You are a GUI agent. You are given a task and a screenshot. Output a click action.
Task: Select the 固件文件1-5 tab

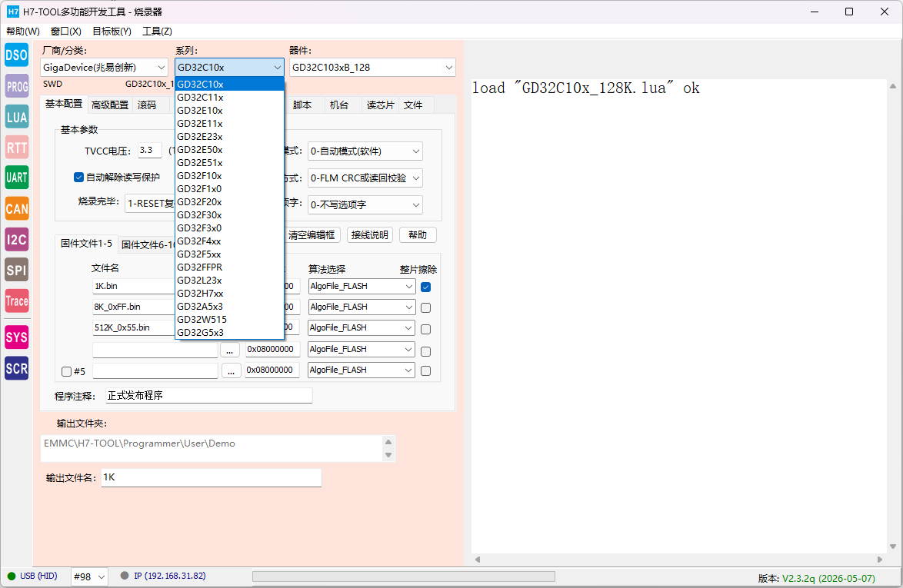click(86, 244)
